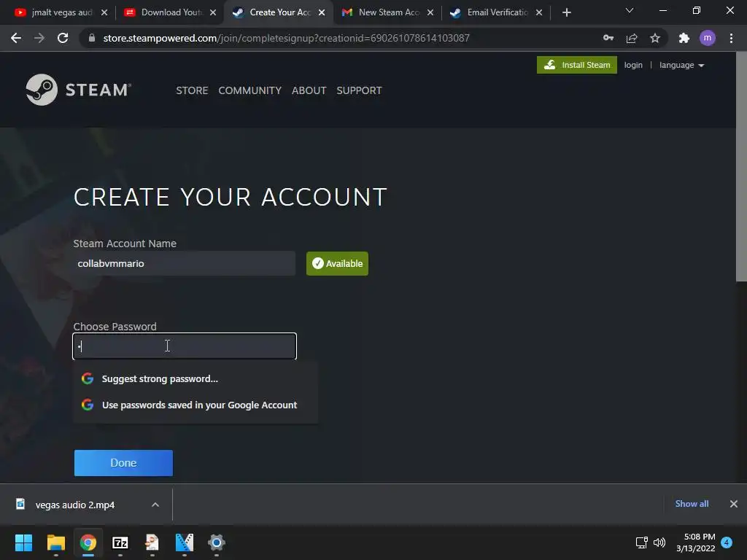Image resolution: width=747 pixels, height=560 pixels.
Task: Share this page via address bar icon
Action: tap(632, 38)
